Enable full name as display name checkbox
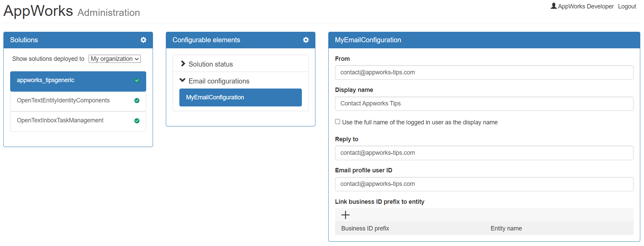644x246 pixels. 338,122
